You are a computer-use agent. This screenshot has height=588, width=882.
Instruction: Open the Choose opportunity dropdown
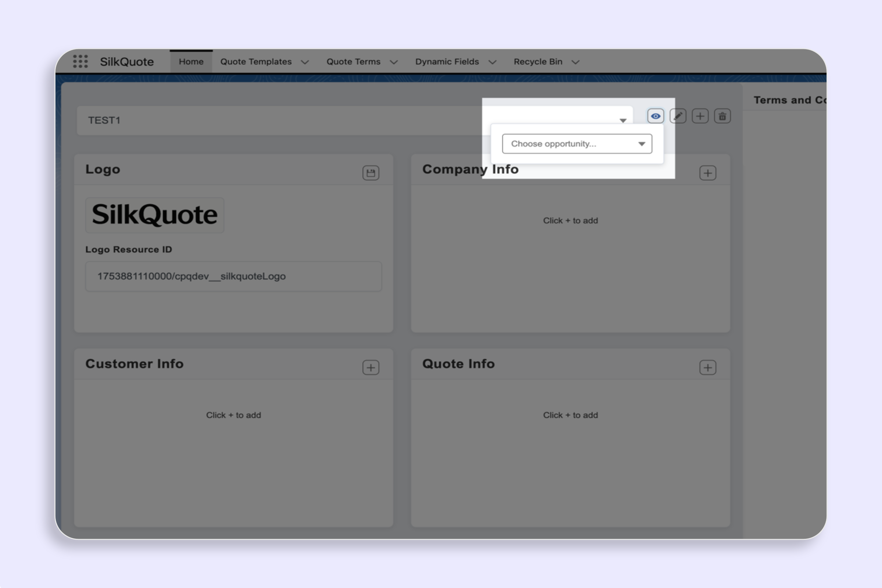(x=577, y=144)
